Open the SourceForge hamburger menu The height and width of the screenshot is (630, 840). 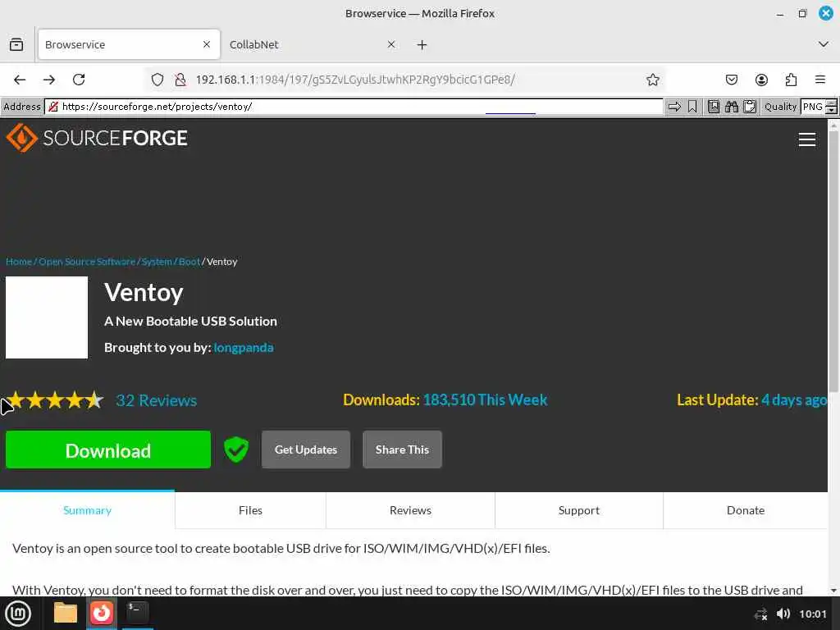(807, 139)
